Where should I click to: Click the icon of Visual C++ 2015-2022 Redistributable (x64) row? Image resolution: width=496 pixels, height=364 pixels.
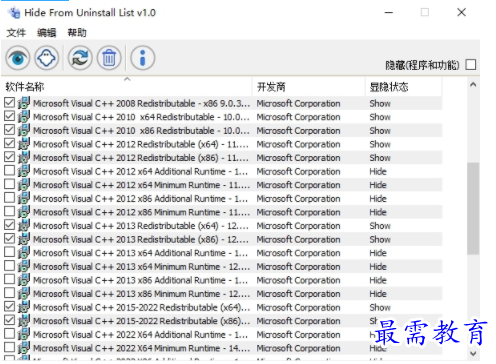coord(24,307)
